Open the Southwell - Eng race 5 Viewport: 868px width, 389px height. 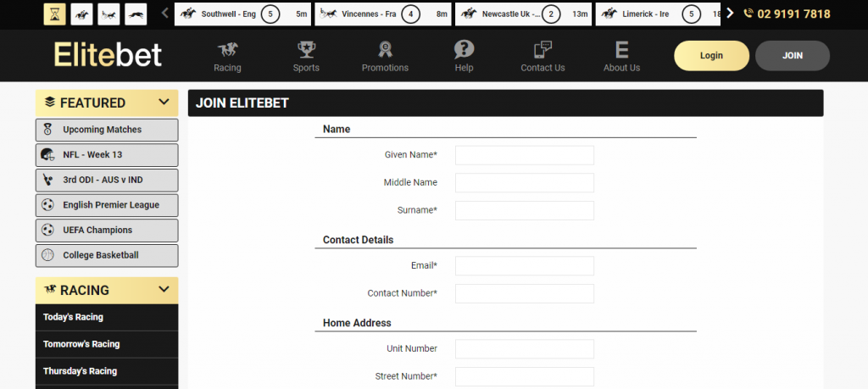pyautogui.click(x=243, y=14)
